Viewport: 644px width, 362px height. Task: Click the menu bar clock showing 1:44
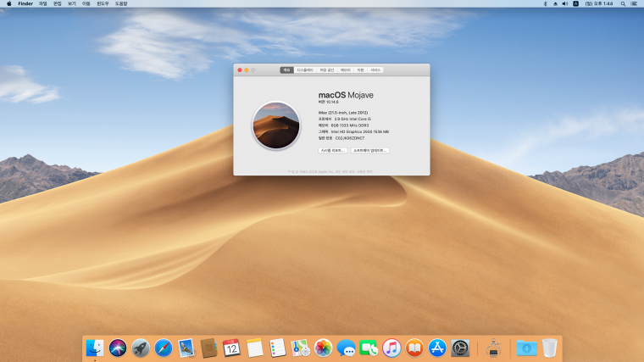click(x=599, y=3)
